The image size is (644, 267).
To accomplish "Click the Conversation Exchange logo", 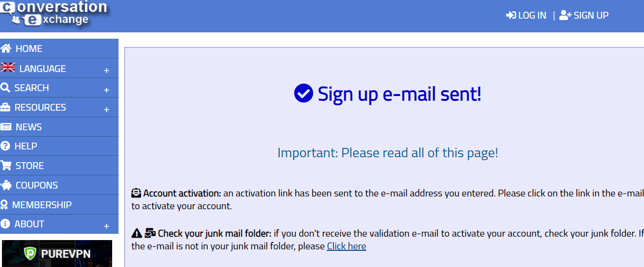I will 54,13.
